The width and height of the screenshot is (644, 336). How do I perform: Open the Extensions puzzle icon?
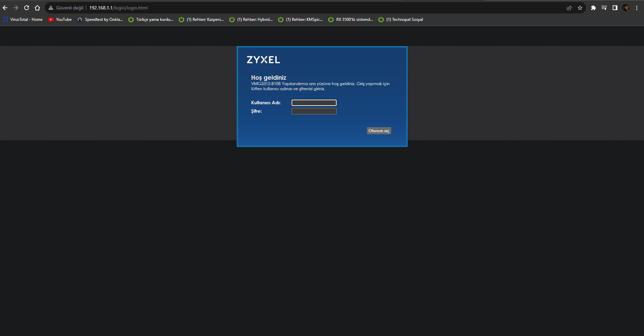point(594,8)
